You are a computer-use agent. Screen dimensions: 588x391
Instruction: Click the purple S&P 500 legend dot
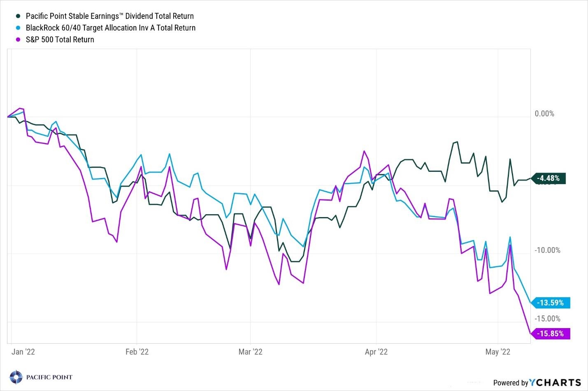click(x=18, y=40)
